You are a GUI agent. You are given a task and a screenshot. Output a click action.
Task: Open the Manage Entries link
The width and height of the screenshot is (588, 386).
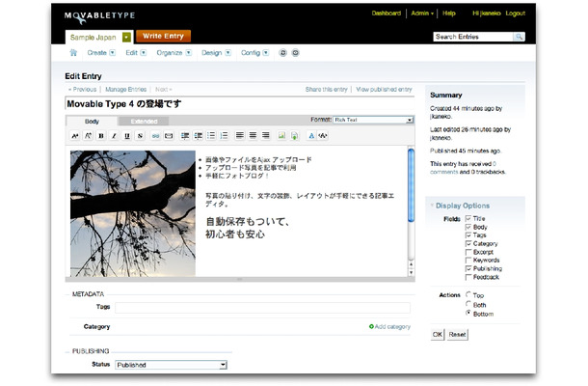(125, 90)
